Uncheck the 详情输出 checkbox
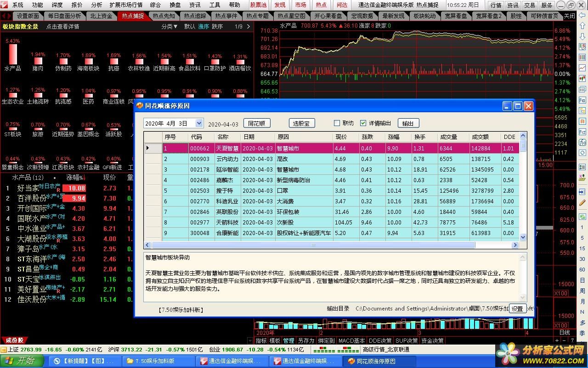This screenshot has width=588, height=368. [363, 123]
